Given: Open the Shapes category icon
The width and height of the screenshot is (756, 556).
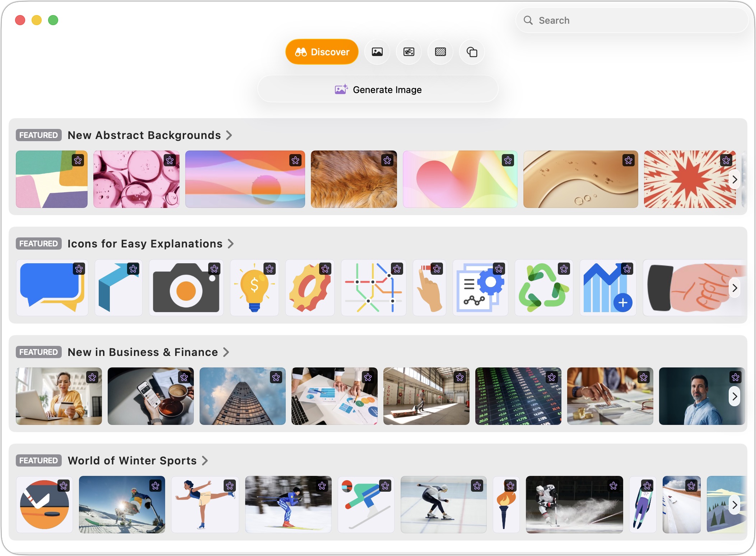Looking at the screenshot, I should pyautogui.click(x=472, y=52).
